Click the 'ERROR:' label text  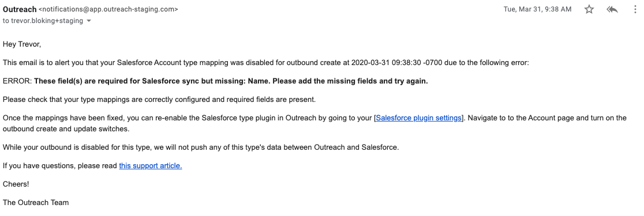[17, 81]
